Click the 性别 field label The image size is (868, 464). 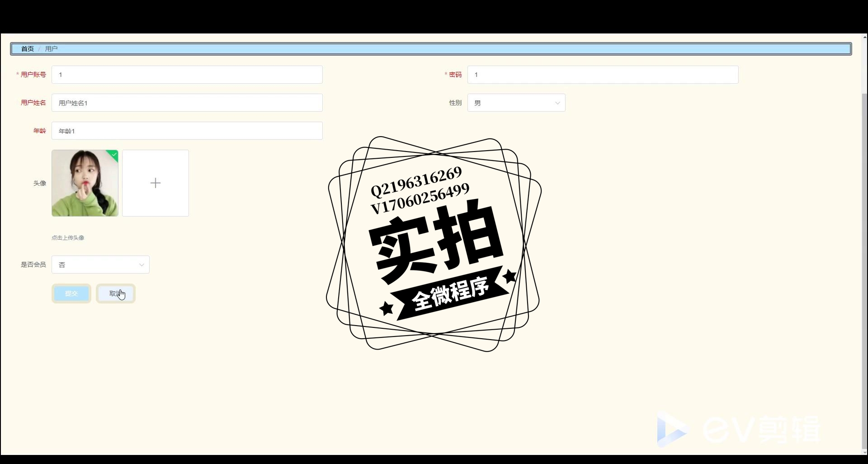455,103
